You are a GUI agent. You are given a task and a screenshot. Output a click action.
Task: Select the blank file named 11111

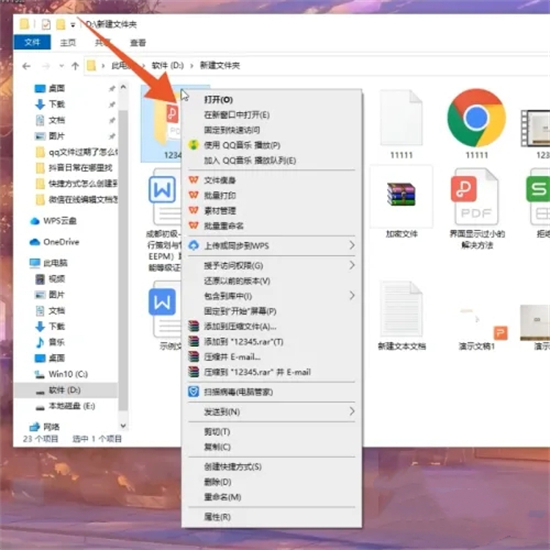click(401, 123)
